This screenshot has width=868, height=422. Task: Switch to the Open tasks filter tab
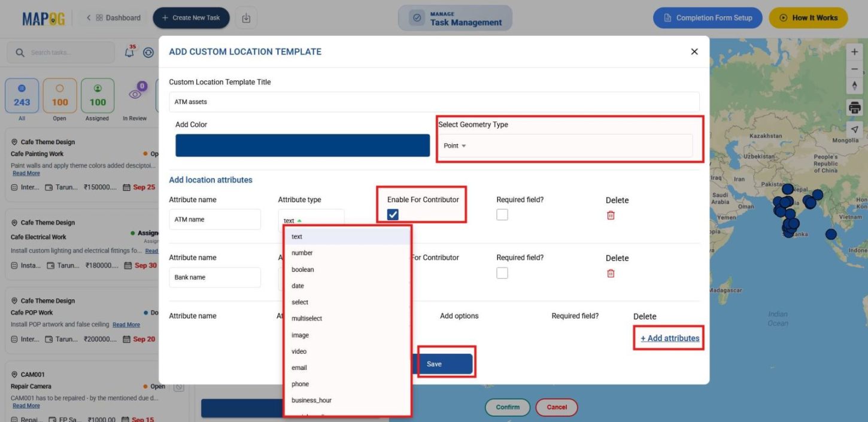pyautogui.click(x=59, y=95)
